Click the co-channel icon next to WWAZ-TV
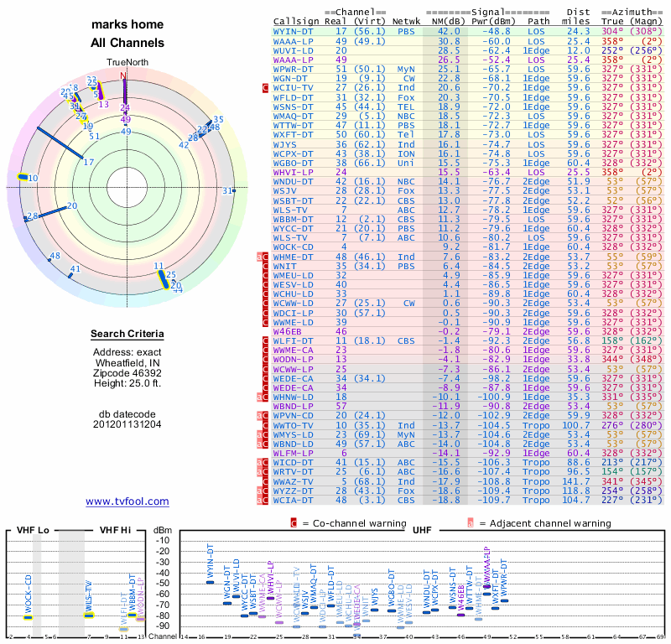Screen dimensions: 671x644 tap(265, 482)
